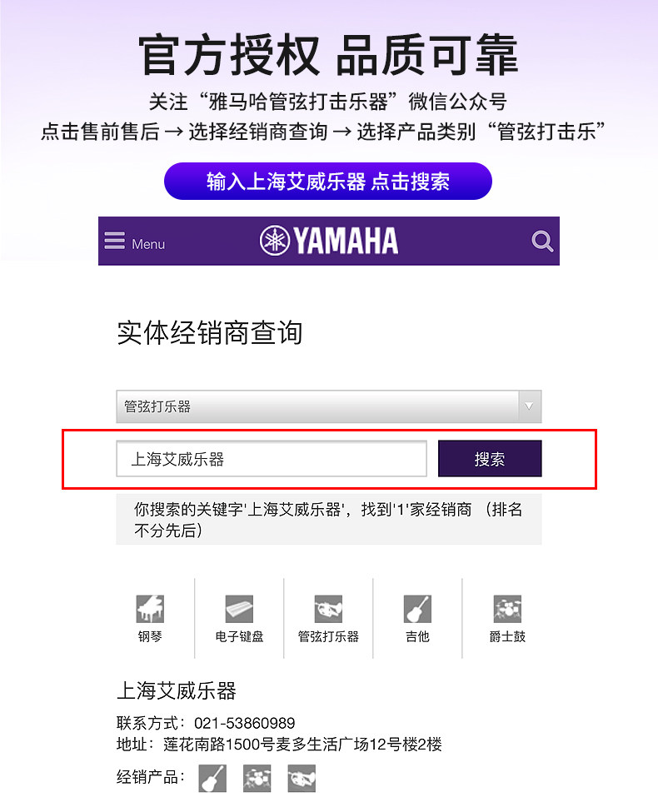Select the 电子键盘 keyboard category icon
This screenshot has height=812, width=658.
coord(239,609)
